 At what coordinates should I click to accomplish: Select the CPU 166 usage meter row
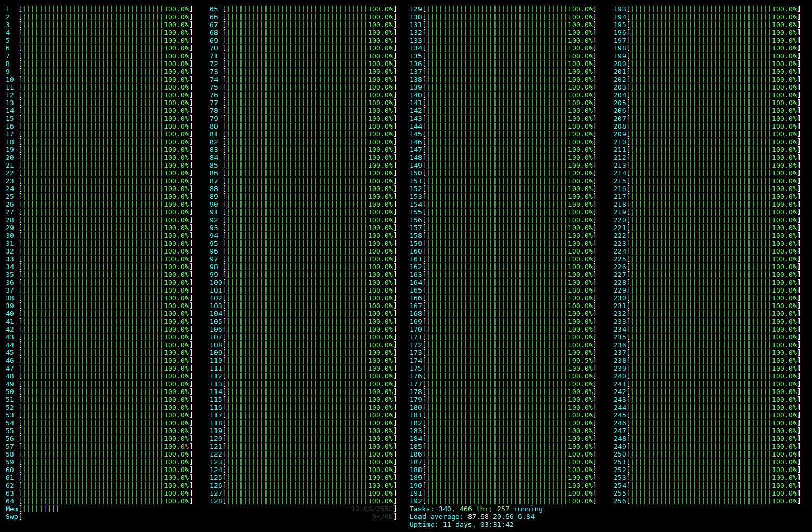[503, 298]
